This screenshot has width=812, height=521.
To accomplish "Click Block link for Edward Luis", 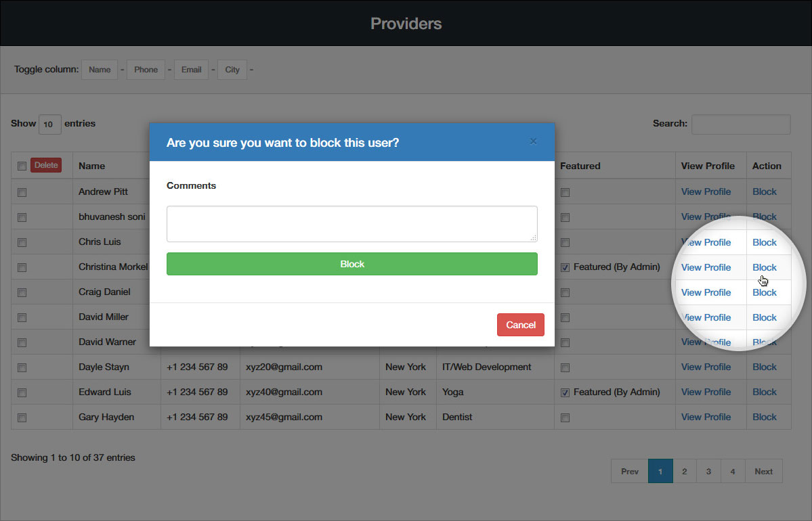I will [x=764, y=392].
